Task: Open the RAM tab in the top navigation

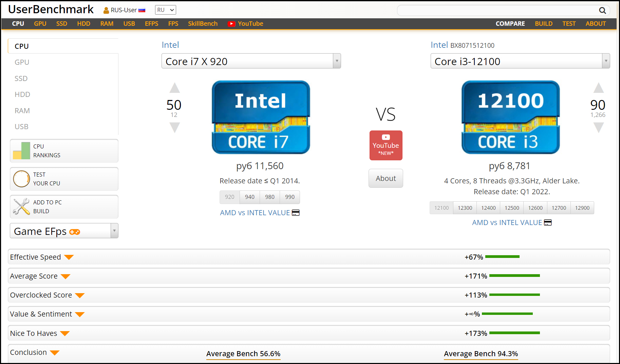Action: pos(107,24)
